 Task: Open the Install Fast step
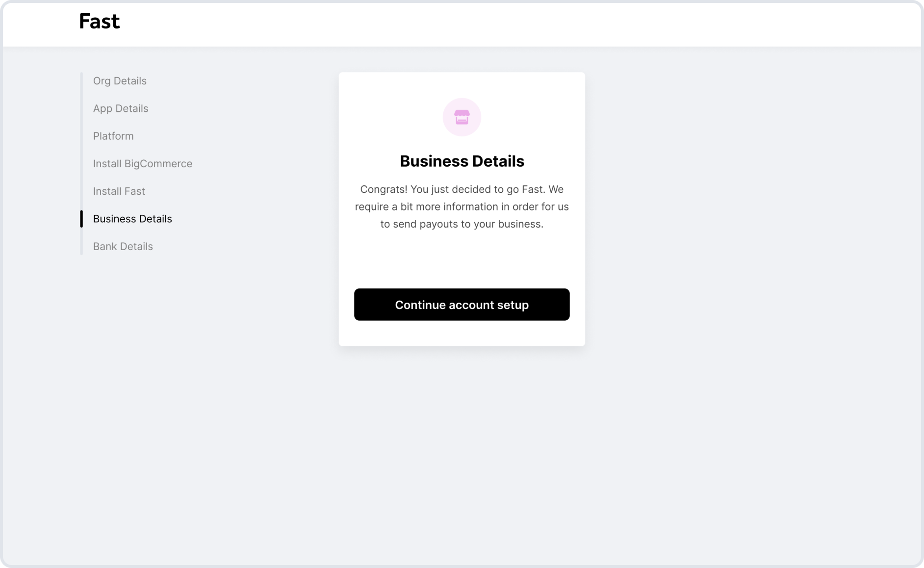click(x=119, y=191)
